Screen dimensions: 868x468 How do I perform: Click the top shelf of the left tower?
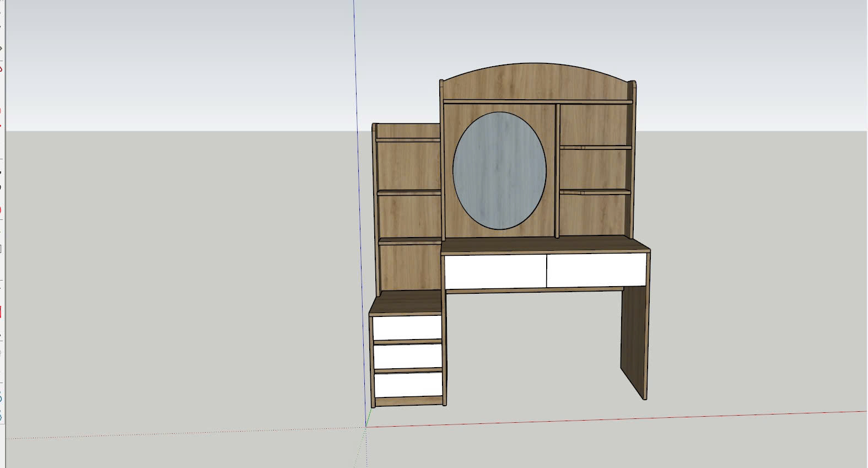(x=408, y=140)
